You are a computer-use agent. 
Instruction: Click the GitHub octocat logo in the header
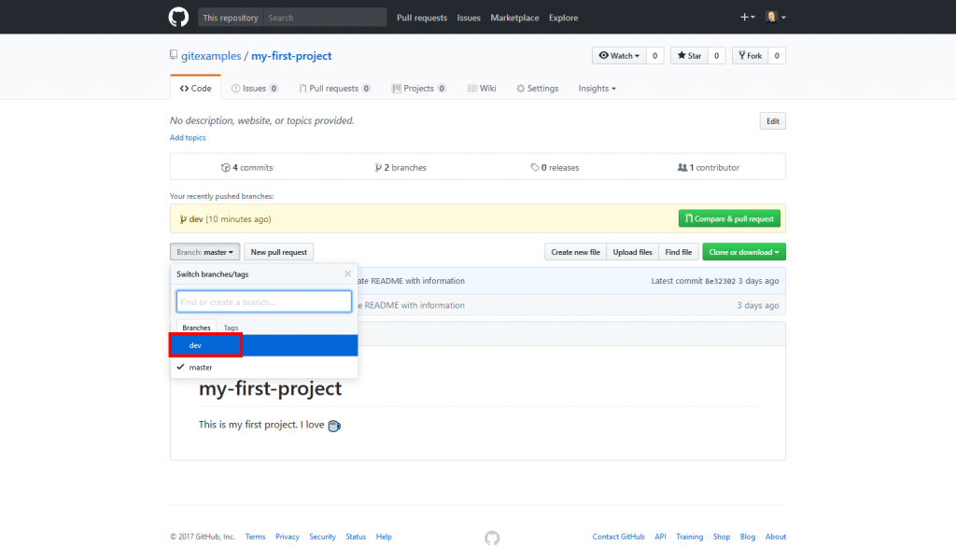(178, 17)
